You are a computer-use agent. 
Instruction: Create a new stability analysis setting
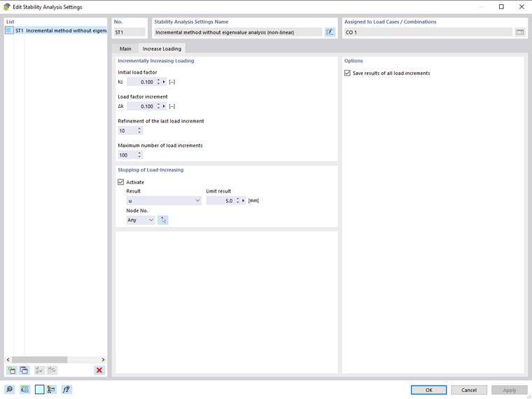coord(11,370)
